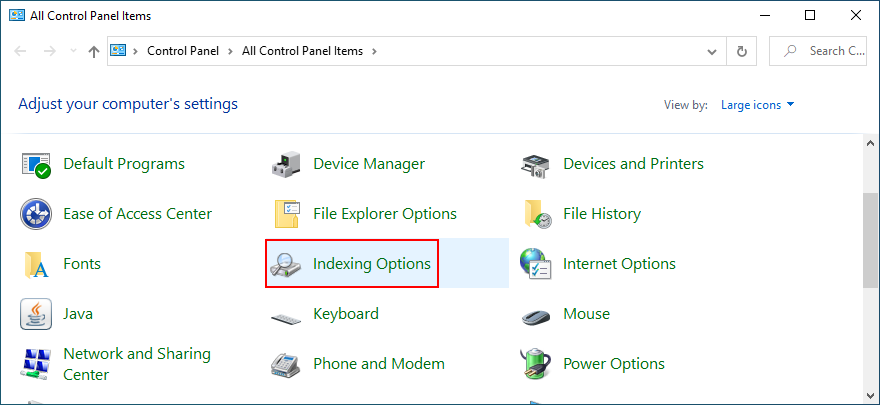Select Control Panel in the breadcrumb path

[x=184, y=51]
